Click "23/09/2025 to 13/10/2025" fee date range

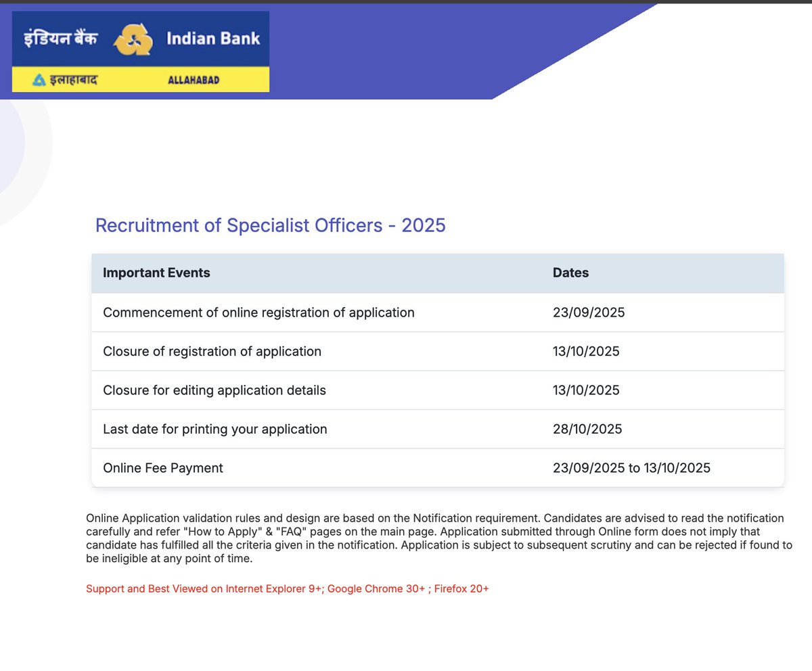pyautogui.click(x=631, y=467)
